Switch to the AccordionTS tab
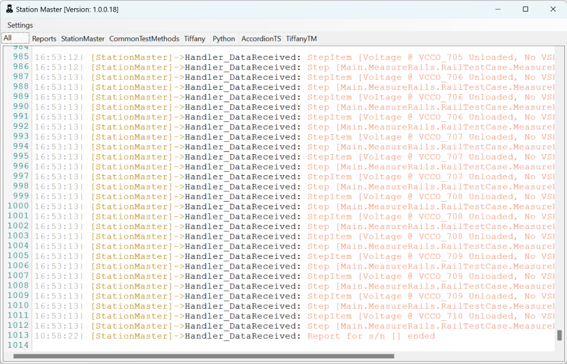 click(x=261, y=38)
